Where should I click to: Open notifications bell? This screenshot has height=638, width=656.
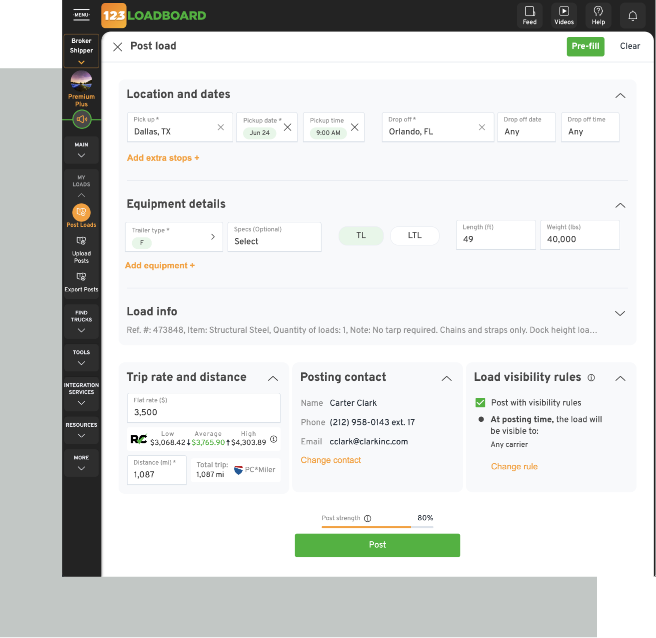633,16
